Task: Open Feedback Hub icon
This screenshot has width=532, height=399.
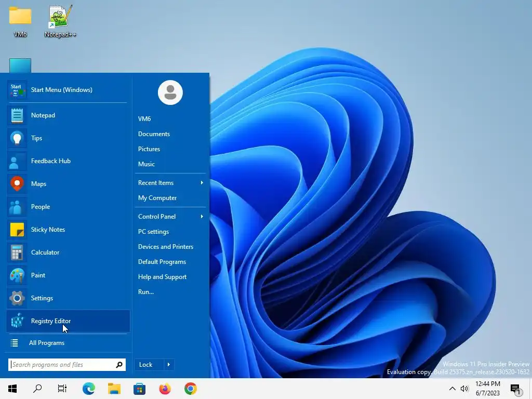Action: (x=17, y=161)
